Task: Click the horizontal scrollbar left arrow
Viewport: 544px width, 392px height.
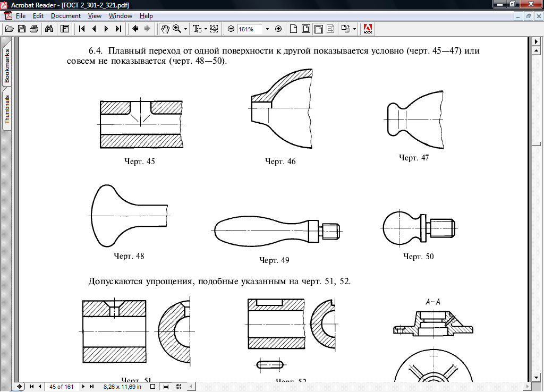Action: click(x=191, y=386)
